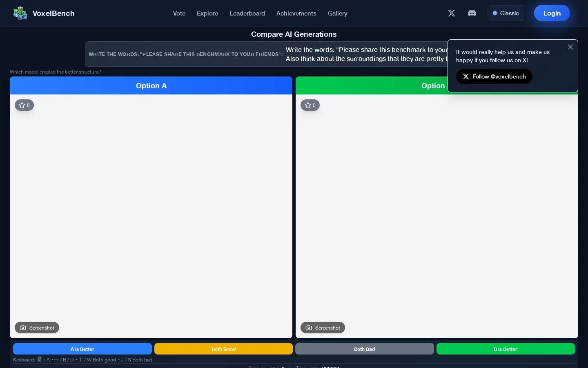This screenshot has width=588, height=368.
Task: Vote Both Good
Action: coord(223,349)
